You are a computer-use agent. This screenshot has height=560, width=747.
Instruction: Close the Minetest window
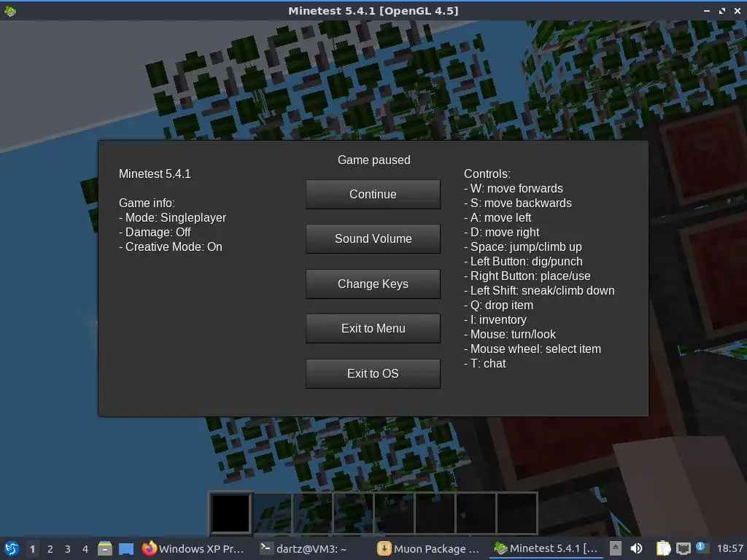[x=738, y=10]
